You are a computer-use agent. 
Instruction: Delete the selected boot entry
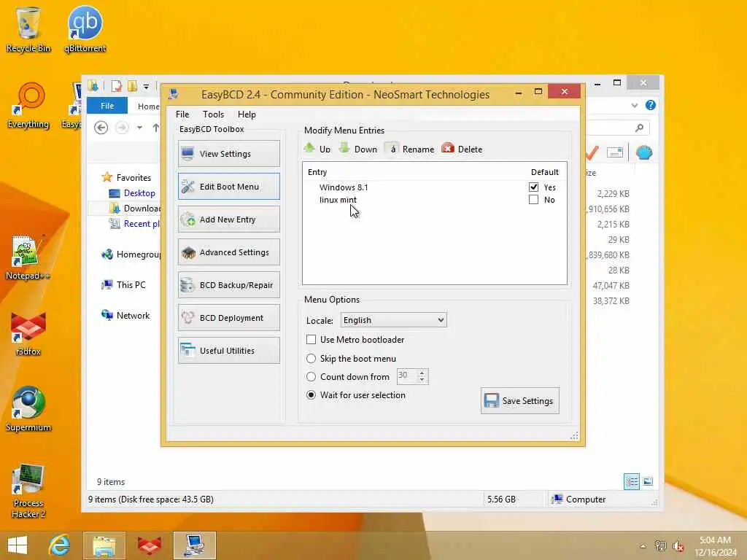[462, 149]
